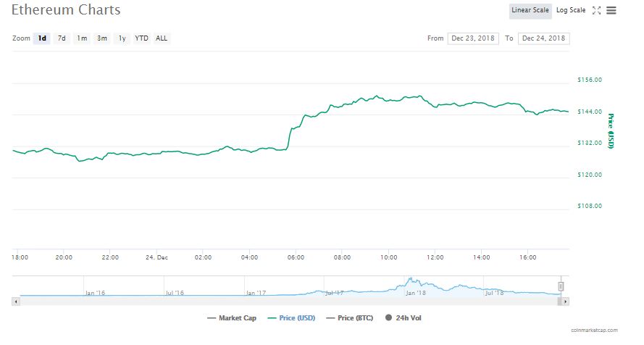This screenshot has width=644, height=345.
Task: Click the navigator at Jan '18
Action: (416, 293)
